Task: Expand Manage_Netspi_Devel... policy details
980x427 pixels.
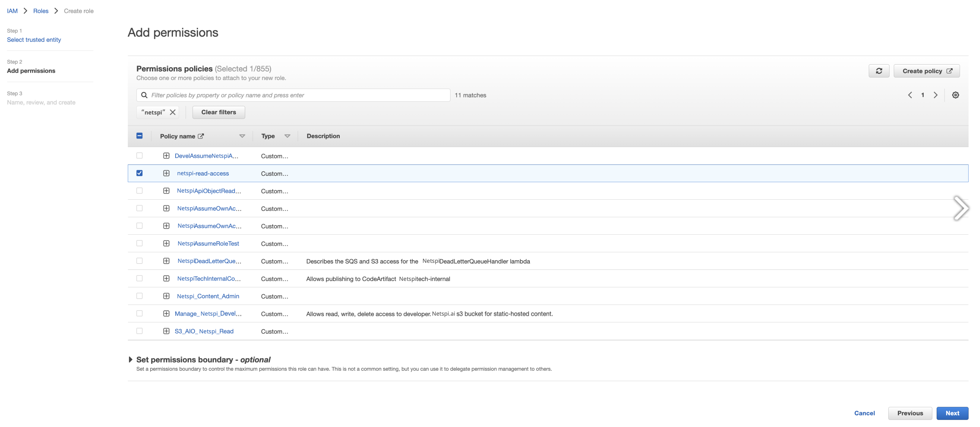Action: pyautogui.click(x=166, y=314)
